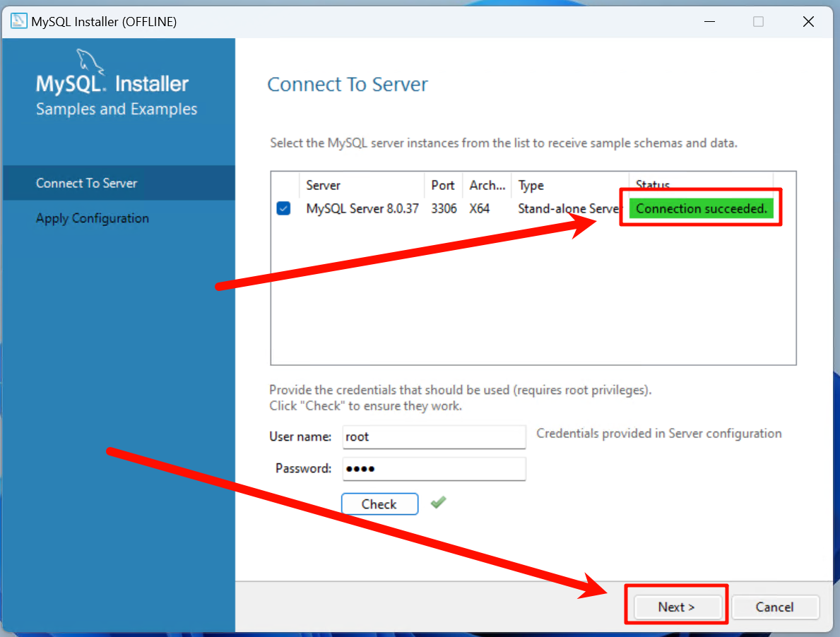Click the Arch... column header
This screenshot has height=637, width=840.
(x=487, y=185)
